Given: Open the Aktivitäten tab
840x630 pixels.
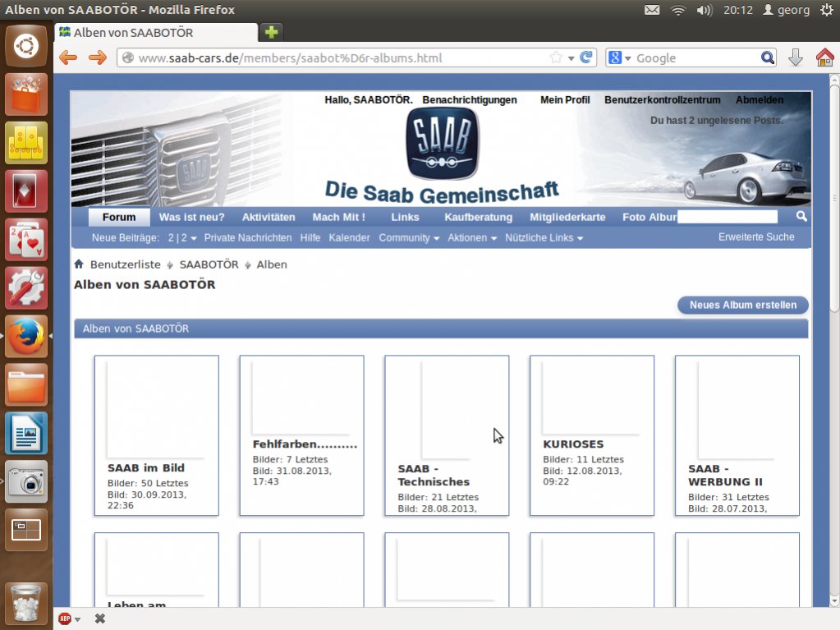Looking at the screenshot, I should click(269, 217).
